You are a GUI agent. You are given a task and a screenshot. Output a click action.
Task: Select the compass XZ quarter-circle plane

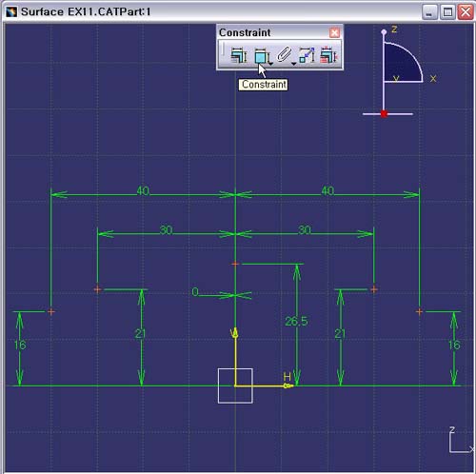coord(402,63)
